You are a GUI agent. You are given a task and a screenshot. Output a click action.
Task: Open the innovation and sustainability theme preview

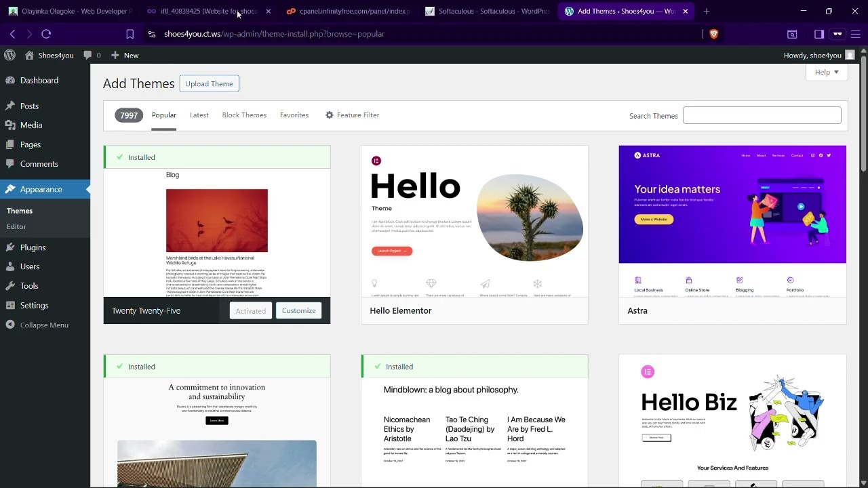point(217,432)
